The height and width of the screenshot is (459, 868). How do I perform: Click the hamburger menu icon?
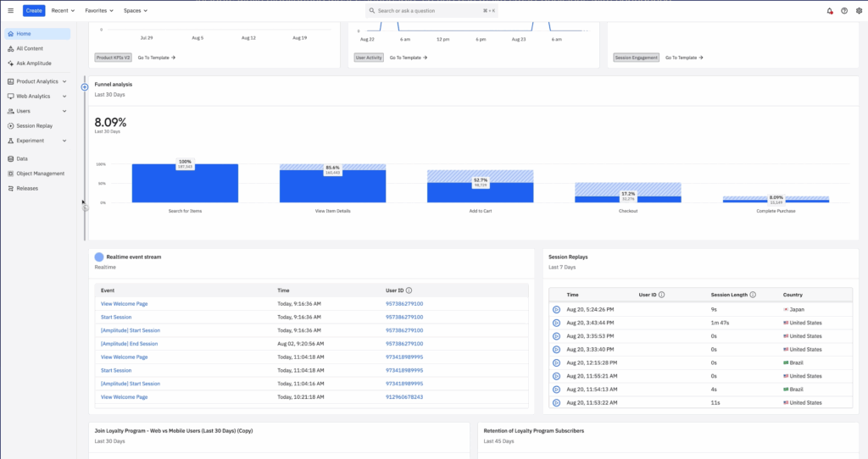tap(10, 11)
